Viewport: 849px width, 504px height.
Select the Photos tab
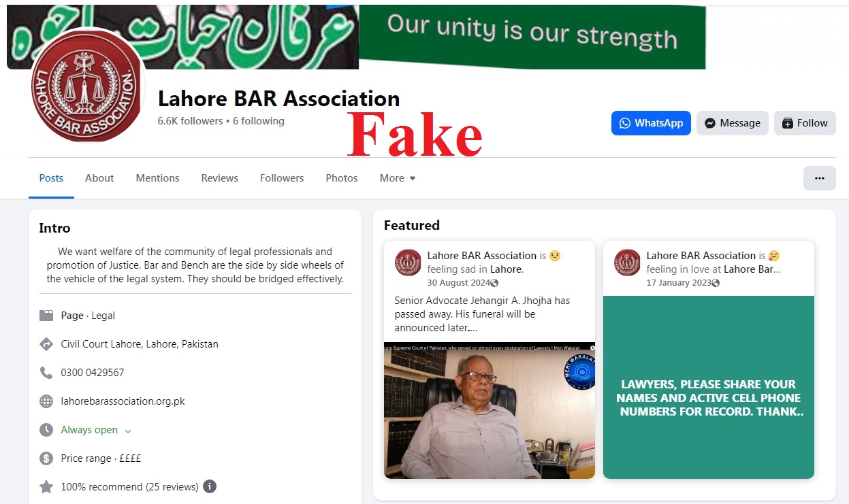click(342, 178)
